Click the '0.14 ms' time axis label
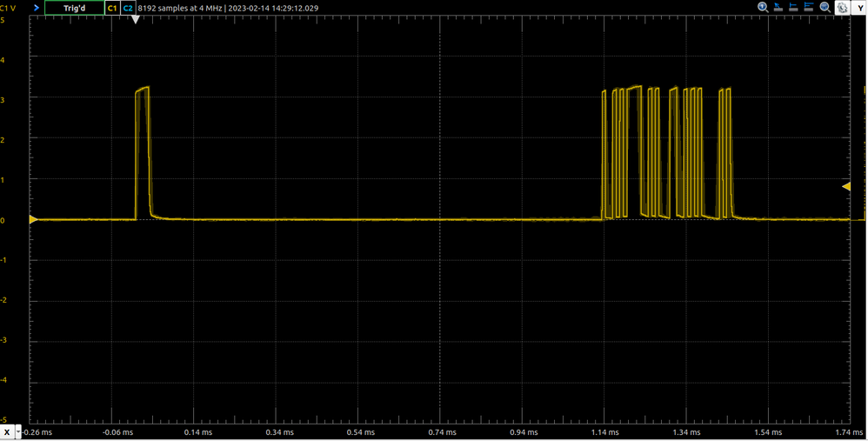 tap(198, 432)
